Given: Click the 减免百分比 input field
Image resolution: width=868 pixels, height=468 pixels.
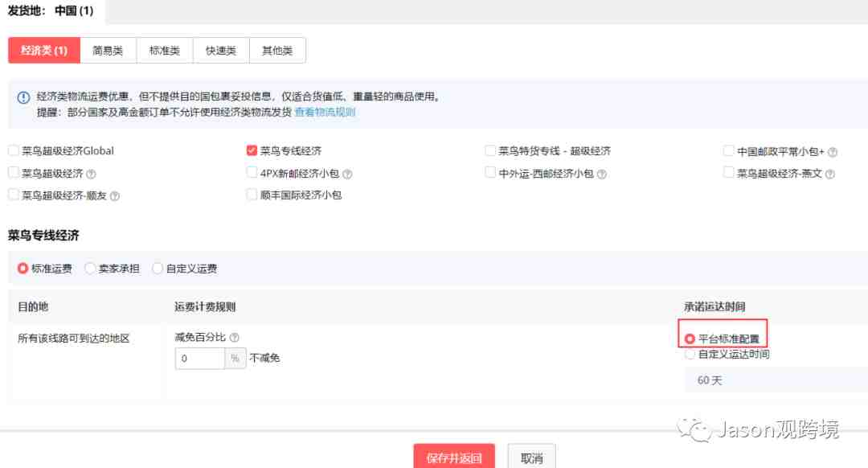Looking at the screenshot, I should [x=200, y=359].
